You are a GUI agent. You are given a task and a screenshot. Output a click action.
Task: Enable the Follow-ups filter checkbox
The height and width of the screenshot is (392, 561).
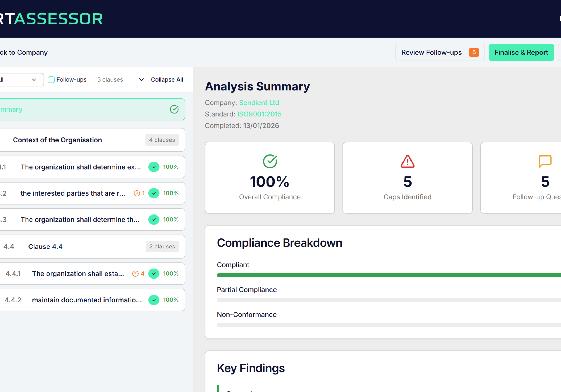pos(51,79)
